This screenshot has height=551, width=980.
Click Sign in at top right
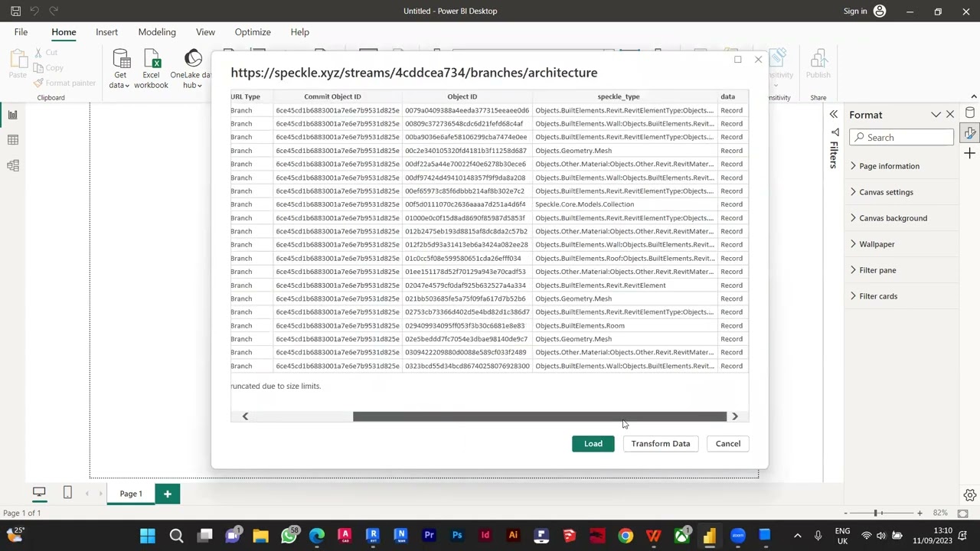coord(855,11)
